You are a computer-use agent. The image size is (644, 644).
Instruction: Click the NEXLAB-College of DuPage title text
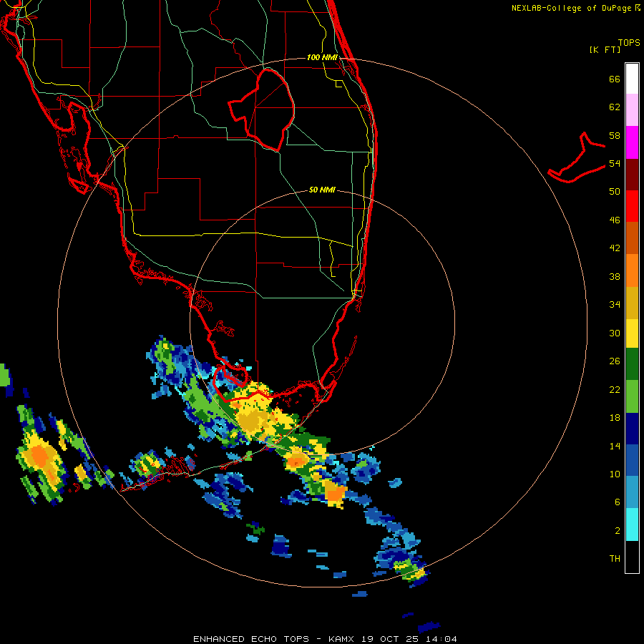click(571, 8)
